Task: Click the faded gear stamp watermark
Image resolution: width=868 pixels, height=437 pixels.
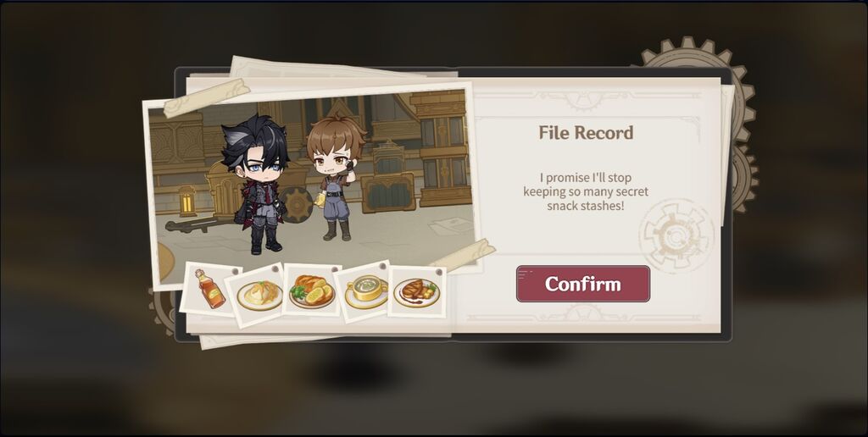Action: tap(676, 236)
